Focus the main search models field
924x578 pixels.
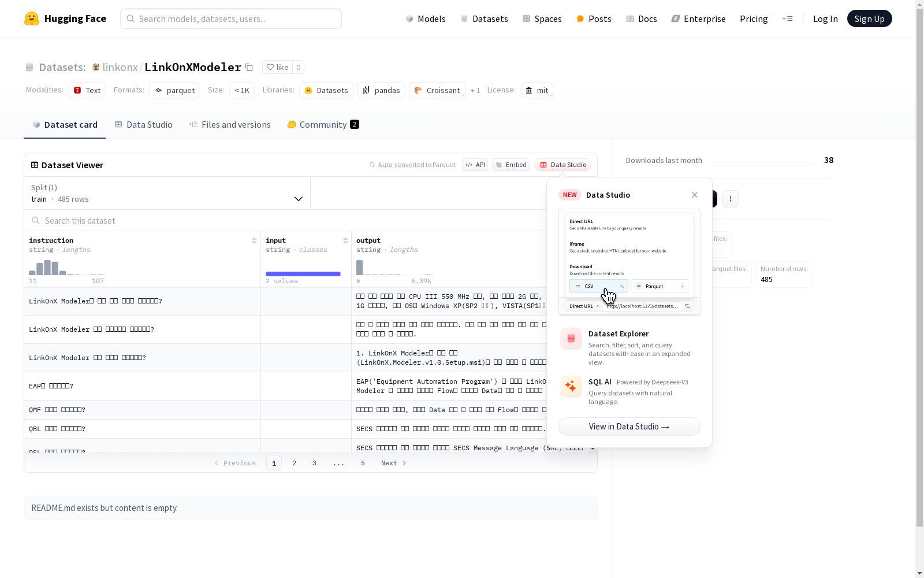[x=231, y=18]
